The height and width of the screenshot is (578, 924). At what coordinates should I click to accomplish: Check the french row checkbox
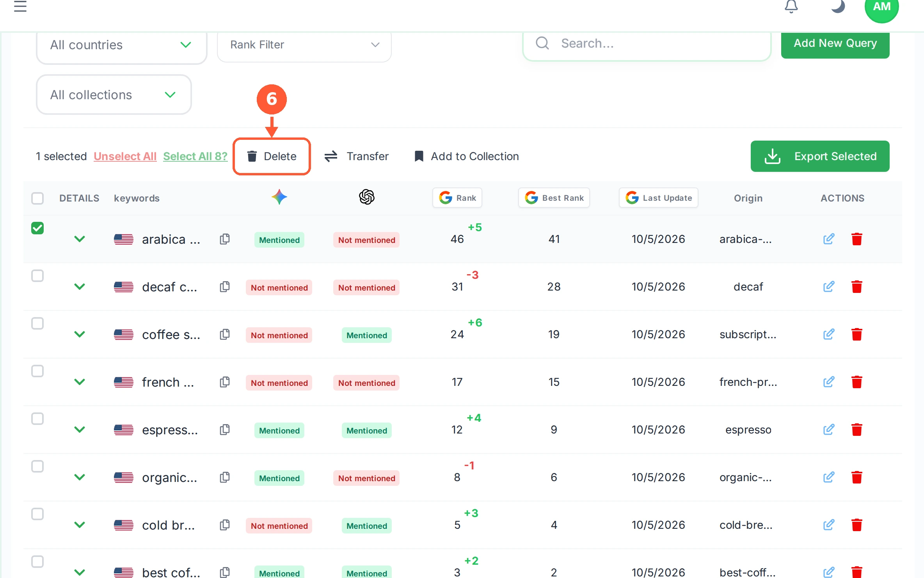pos(37,371)
